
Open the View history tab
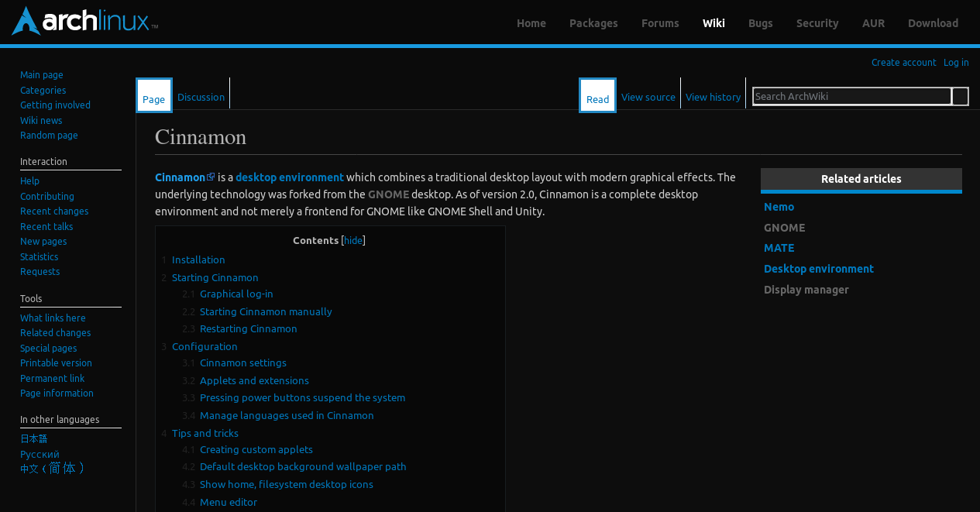(x=713, y=97)
